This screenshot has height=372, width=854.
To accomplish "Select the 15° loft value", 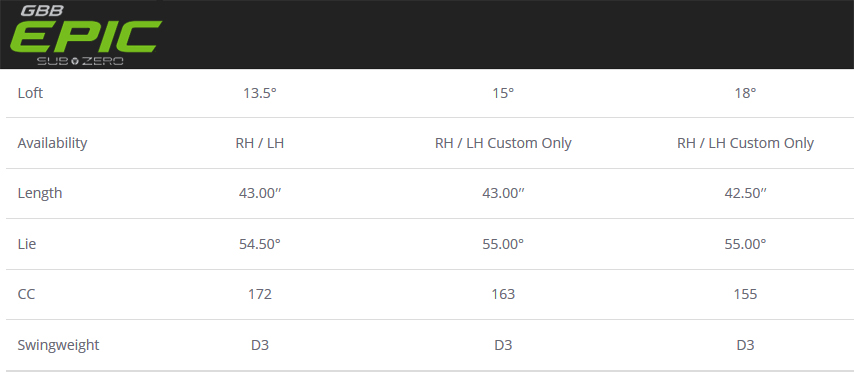I will 503,93.
